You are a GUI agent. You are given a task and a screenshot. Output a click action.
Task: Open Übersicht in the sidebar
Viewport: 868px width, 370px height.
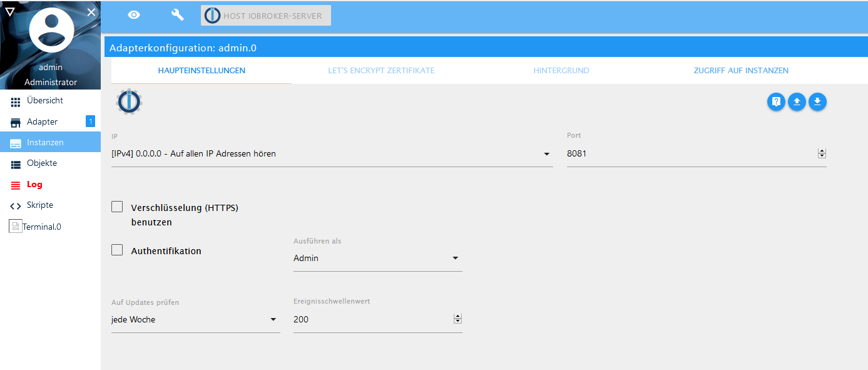[50, 101]
